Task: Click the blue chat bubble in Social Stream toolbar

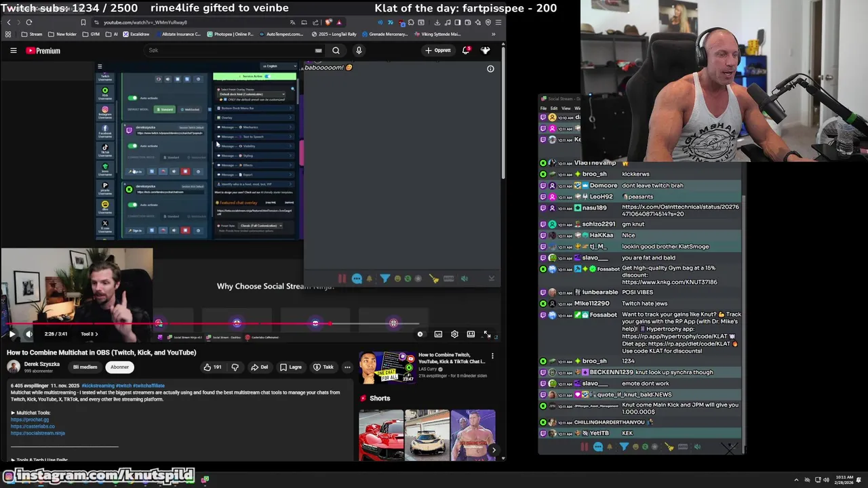Action: [598, 447]
